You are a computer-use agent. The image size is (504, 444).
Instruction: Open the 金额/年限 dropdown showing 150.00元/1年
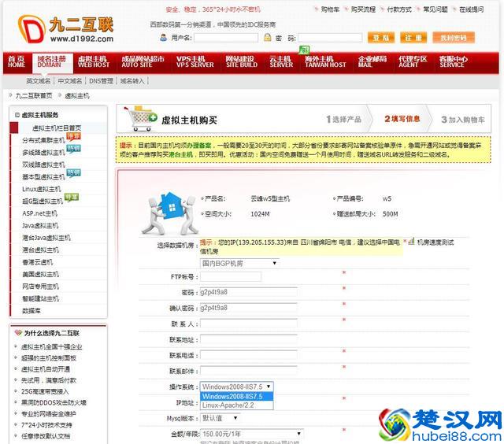coord(251,434)
